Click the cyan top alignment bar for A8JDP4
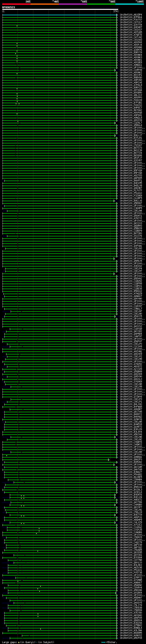 [x=60, y=15]
